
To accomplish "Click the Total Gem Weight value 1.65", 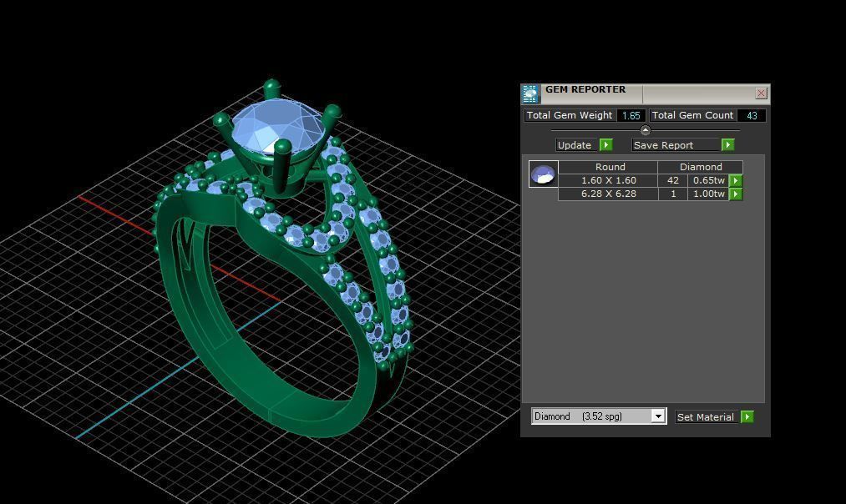I will pos(631,115).
